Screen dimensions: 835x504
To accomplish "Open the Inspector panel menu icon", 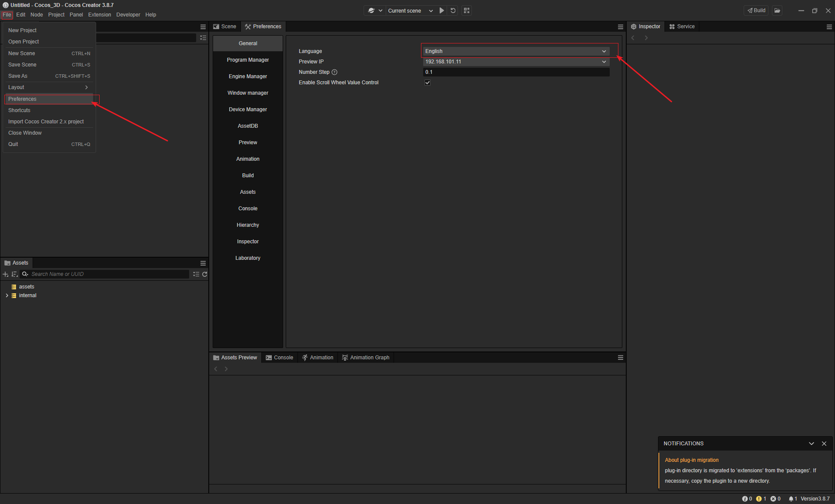I will (829, 27).
